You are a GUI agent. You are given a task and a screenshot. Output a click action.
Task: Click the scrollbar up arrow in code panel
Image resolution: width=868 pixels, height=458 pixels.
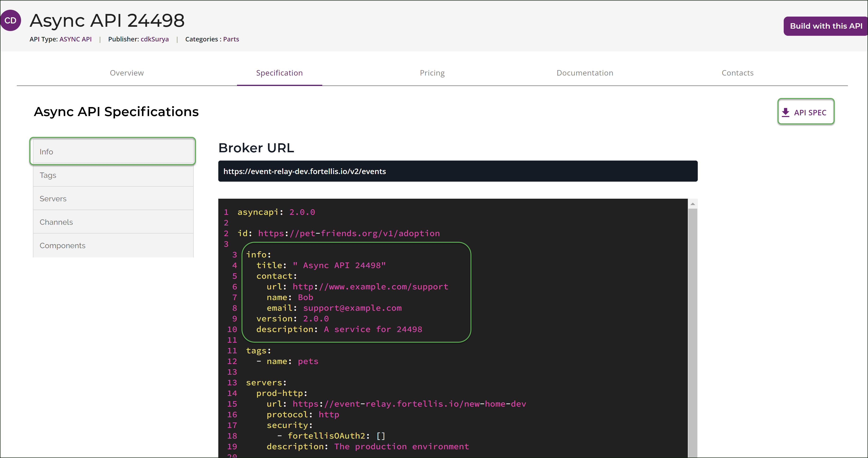click(x=693, y=204)
